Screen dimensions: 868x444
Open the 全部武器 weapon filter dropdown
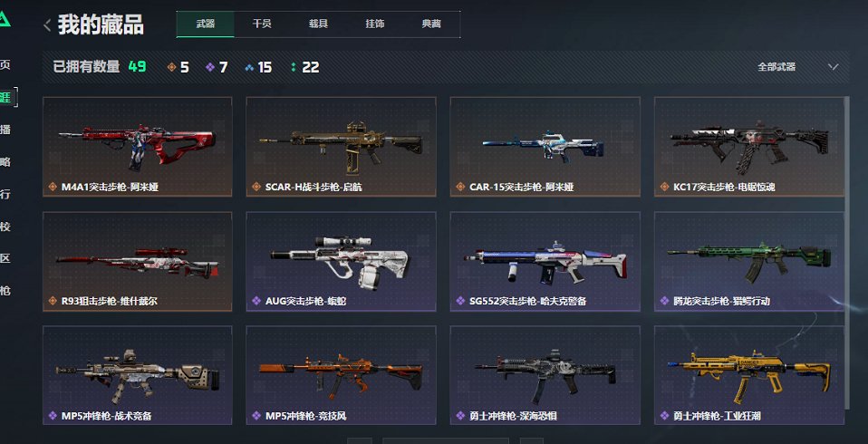[798, 67]
